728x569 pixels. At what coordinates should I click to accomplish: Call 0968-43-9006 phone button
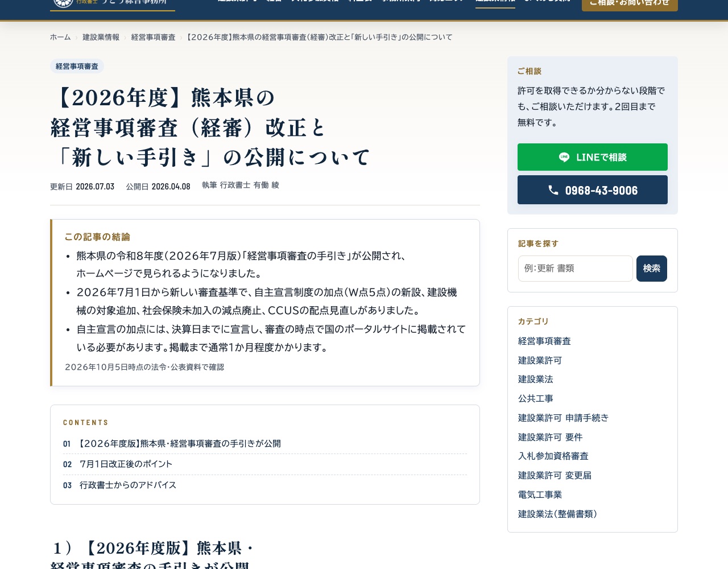593,190
